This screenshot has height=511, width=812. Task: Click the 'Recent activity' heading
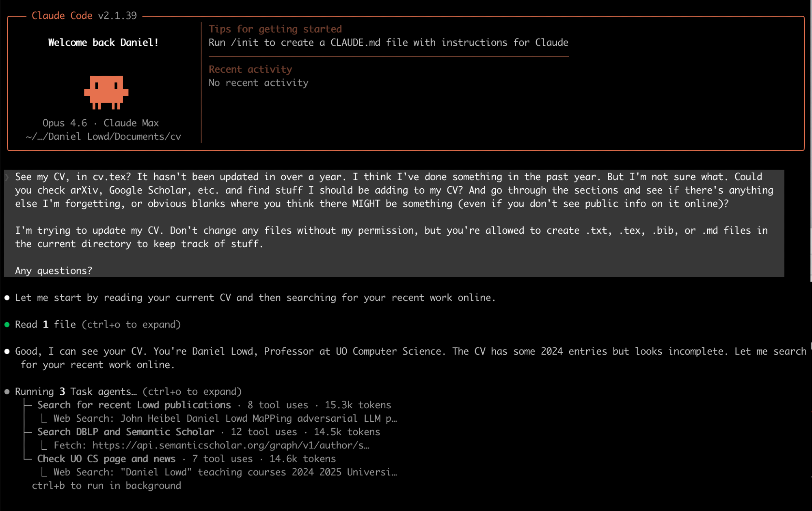250,69
